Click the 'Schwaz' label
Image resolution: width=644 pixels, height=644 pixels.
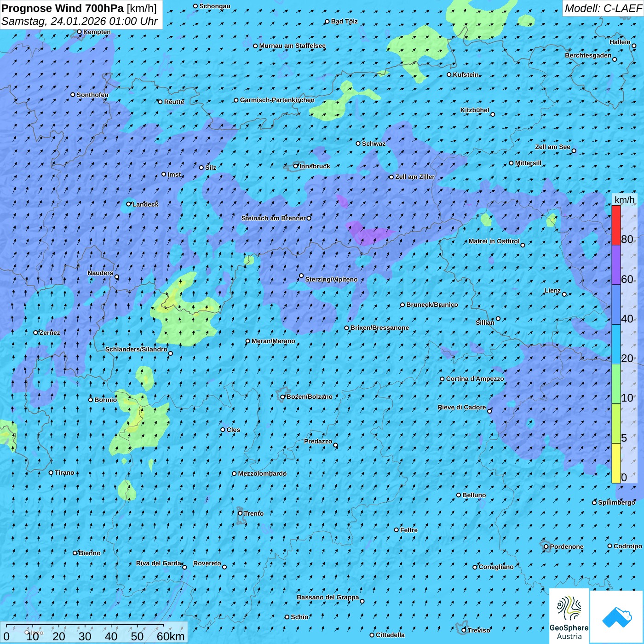[374, 144]
